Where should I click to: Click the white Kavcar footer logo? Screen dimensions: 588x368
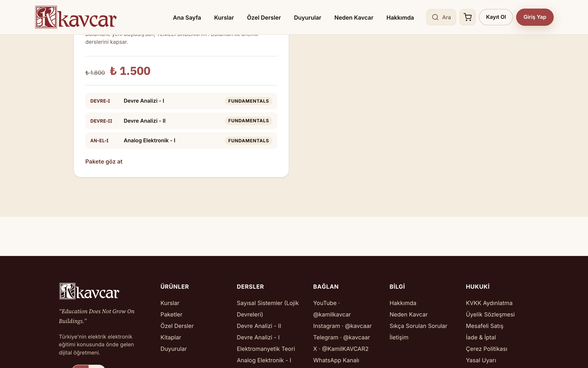click(89, 291)
